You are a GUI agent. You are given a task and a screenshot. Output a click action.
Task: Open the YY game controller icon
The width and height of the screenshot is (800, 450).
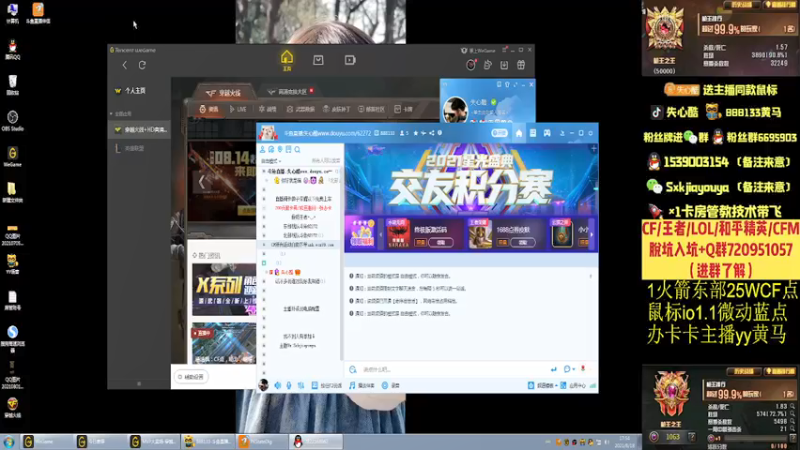[547, 133]
